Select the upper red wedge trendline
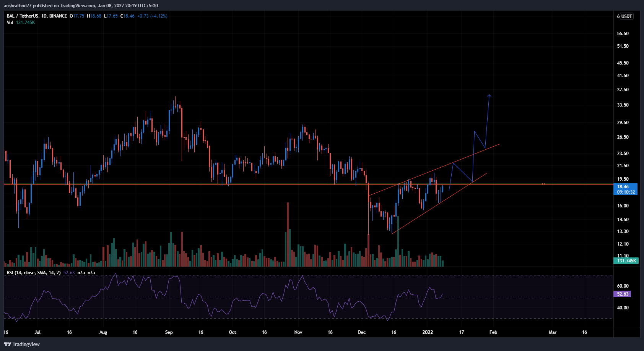Viewport: 644px width, 351px height. pyautogui.click(x=434, y=170)
